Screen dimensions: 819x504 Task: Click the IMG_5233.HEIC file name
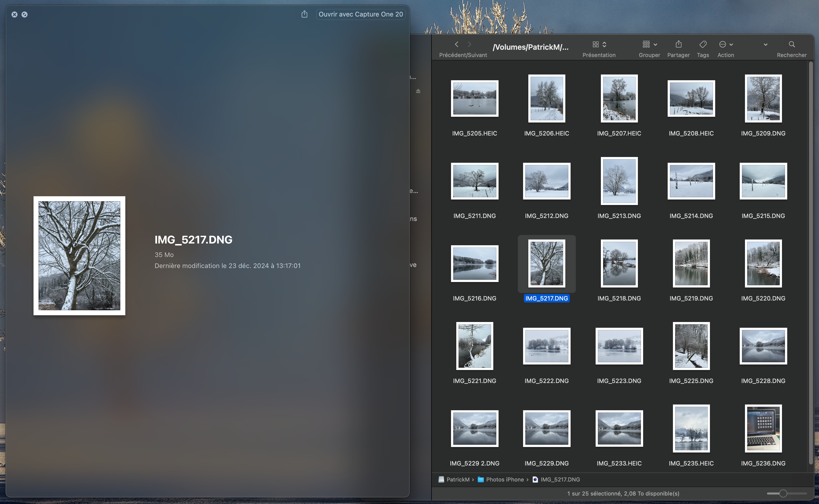click(619, 463)
